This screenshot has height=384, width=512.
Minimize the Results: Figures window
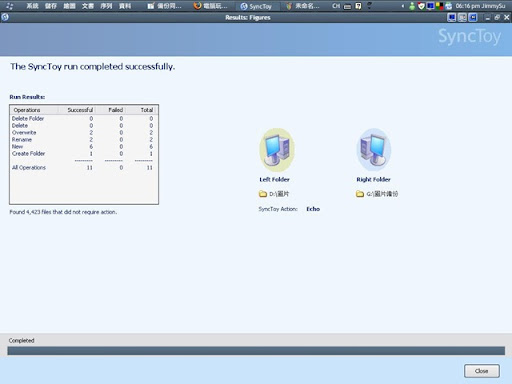[488, 18]
